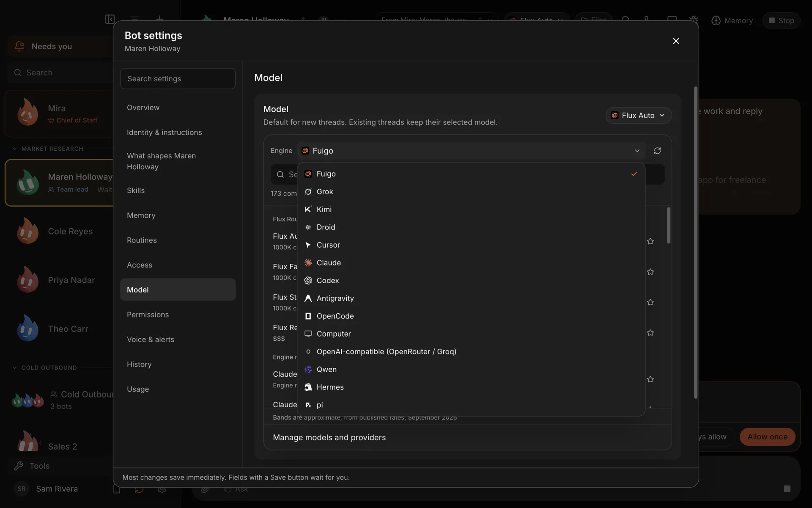The width and height of the screenshot is (812, 508).
Task: Switch to the Routines section
Action: tap(178, 240)
